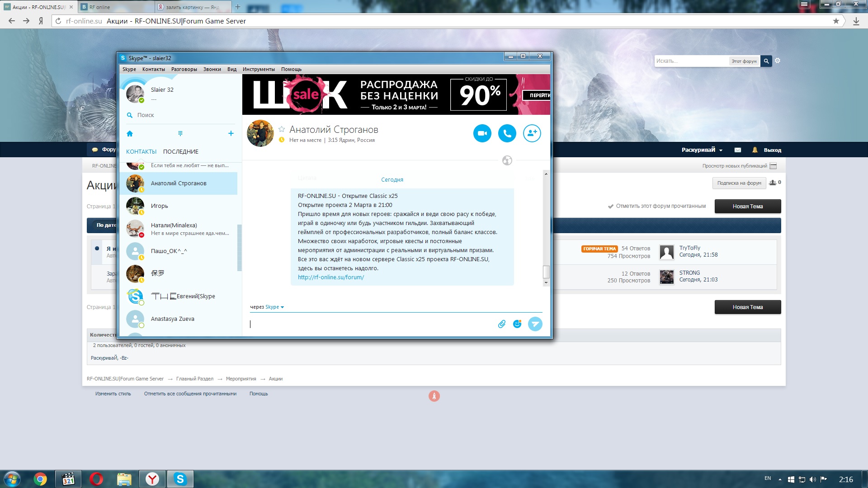The image size is (868, 488).
Task: Select contact Игорь in the list
Action: point(178,206)
